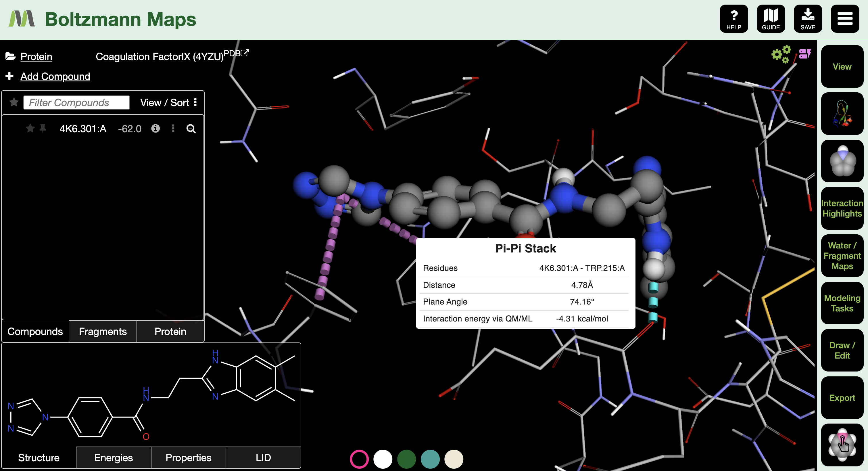Click the Filter Compounds input field
This screenshot has height=471, width=868.
coord(76,102)
